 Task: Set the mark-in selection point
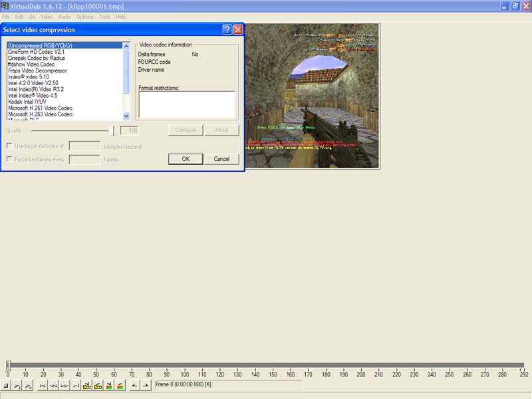click(x=135, y=386)
